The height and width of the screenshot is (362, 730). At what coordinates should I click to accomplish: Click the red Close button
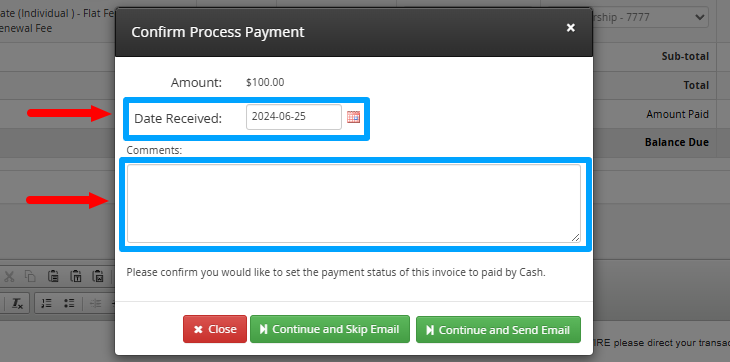coord(215,329)
